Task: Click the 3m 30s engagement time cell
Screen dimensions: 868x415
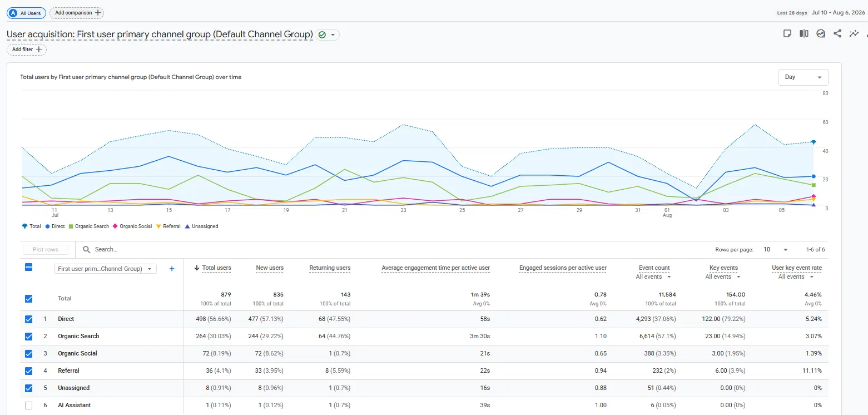Action: (480, 337)
